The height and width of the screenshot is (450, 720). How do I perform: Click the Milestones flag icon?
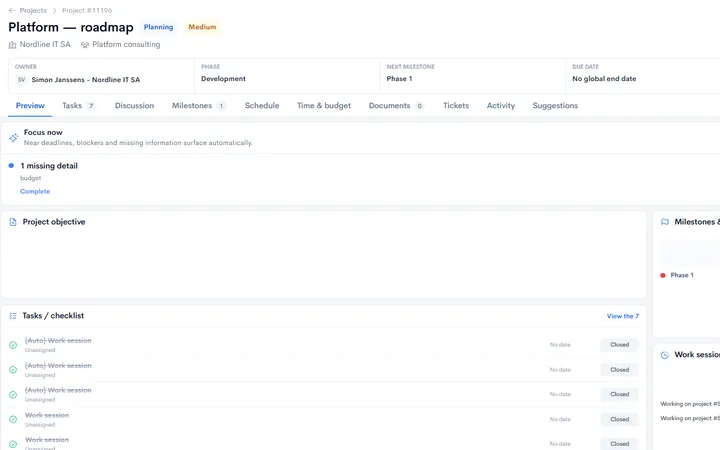[x=664, y=222]
